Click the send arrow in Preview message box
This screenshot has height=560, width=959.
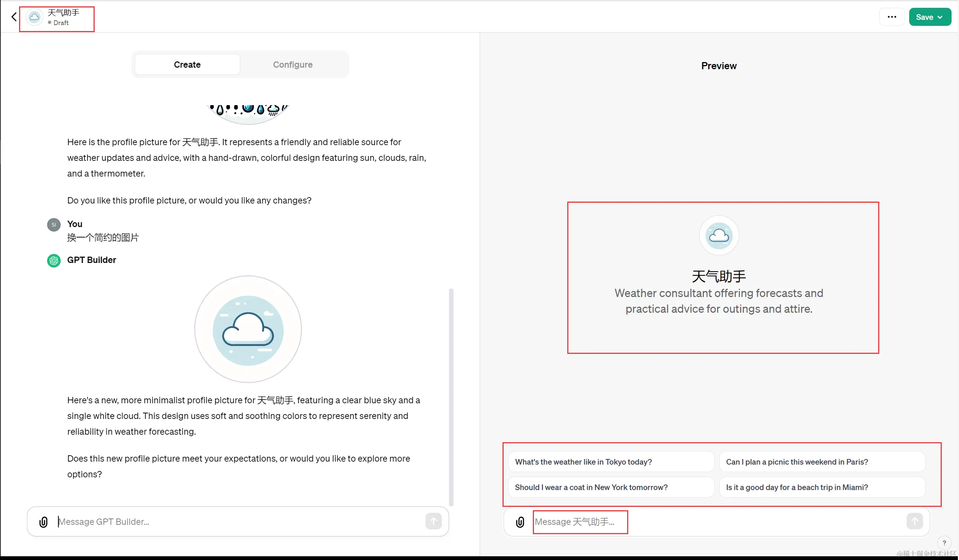[914, 521]
